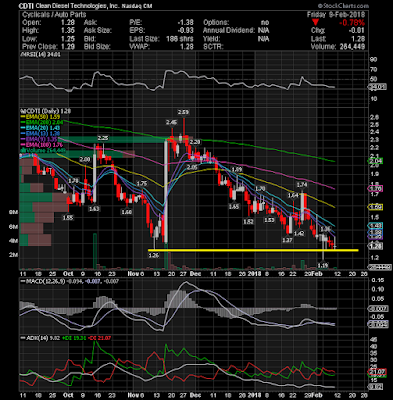Screen dimensions: 393x400
Task: Click the Cyclicals / Auto Parts sector text
Action: tap(54, 15)
